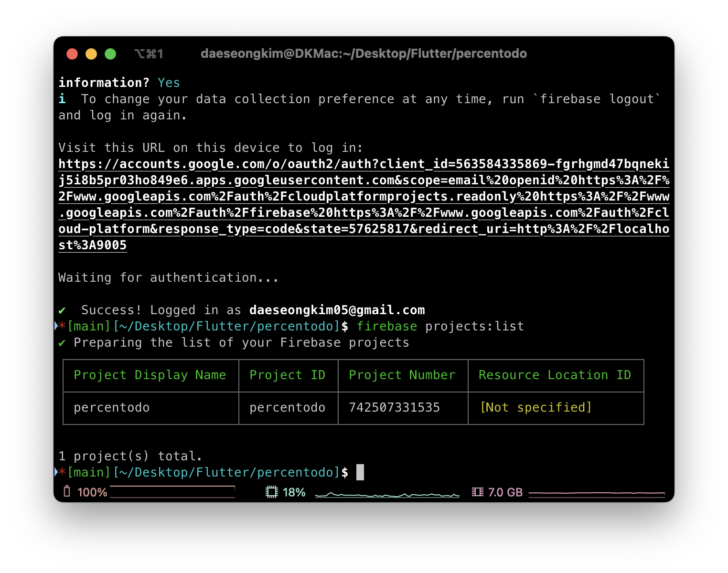Click the Yes answer text
This screenshot has height=573, width=728.
[x=169, y=83]
